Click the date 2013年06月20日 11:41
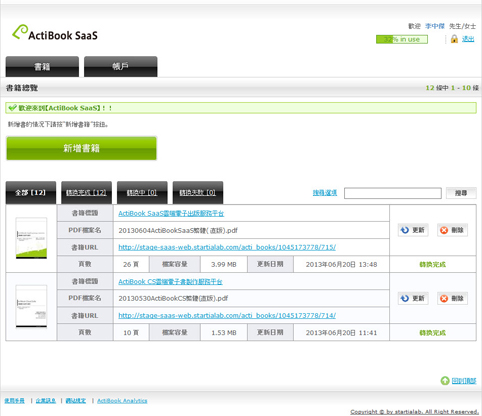 pyautogui.click(x=341, y=333)
